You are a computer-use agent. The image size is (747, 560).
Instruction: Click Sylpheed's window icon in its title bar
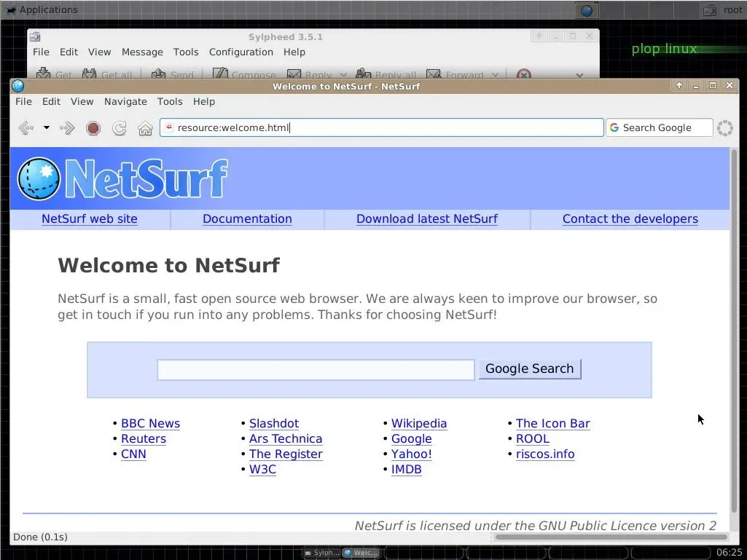coord(35,36)
